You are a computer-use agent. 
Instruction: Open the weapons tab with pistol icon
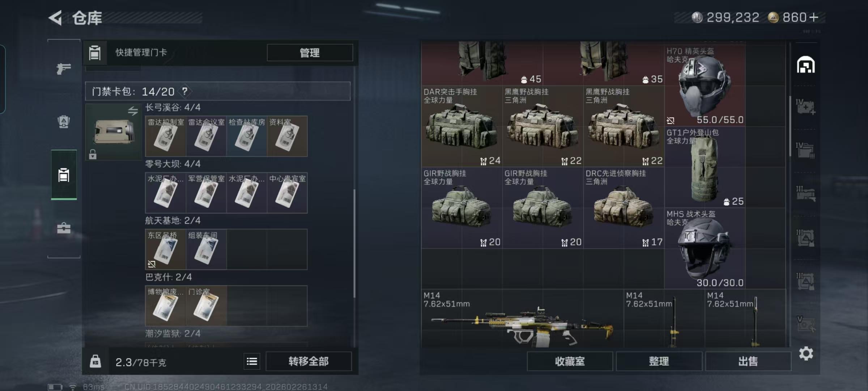coord(64,68)
